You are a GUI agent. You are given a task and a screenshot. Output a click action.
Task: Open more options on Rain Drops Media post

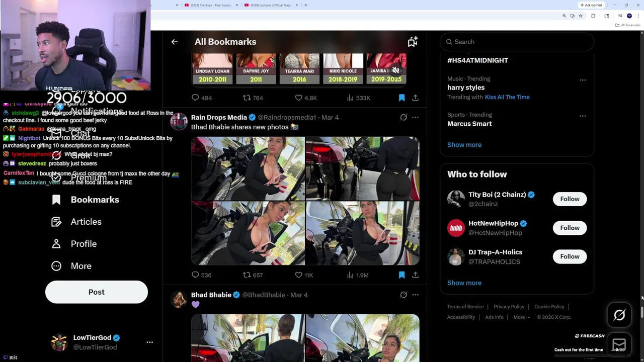415,117
